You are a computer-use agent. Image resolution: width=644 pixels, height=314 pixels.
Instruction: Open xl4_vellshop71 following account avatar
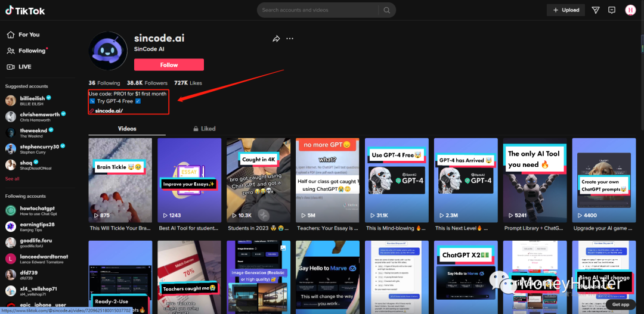11,291
